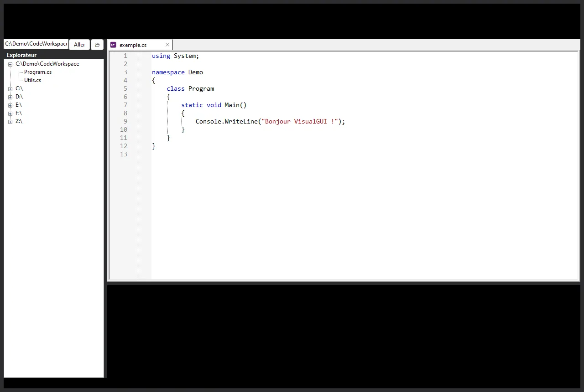Select the E:\ drive label
The height and width of the screenshot is (392, 584).
[x=18, y=105]
